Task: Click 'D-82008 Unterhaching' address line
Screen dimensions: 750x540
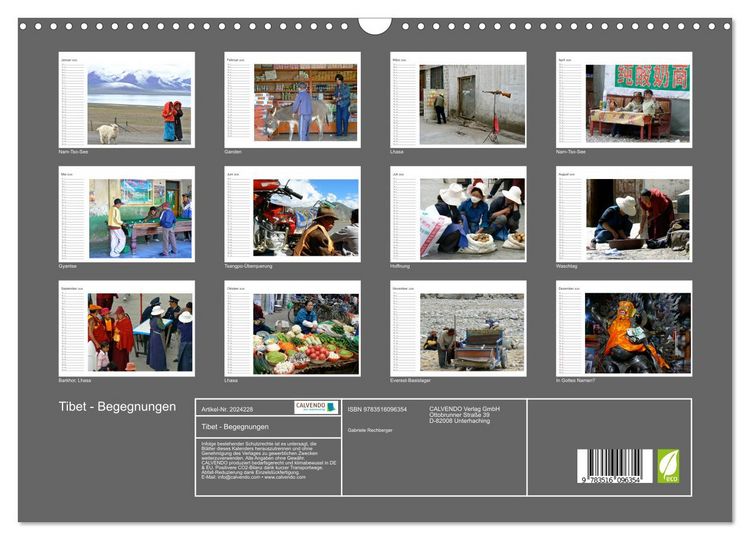Action: coord(459,421)
